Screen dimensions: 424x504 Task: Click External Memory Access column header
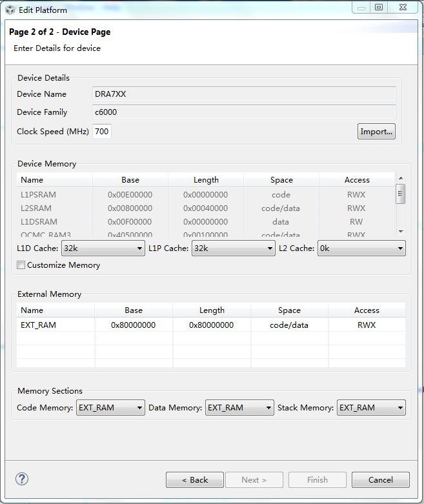tap(367, 310)
